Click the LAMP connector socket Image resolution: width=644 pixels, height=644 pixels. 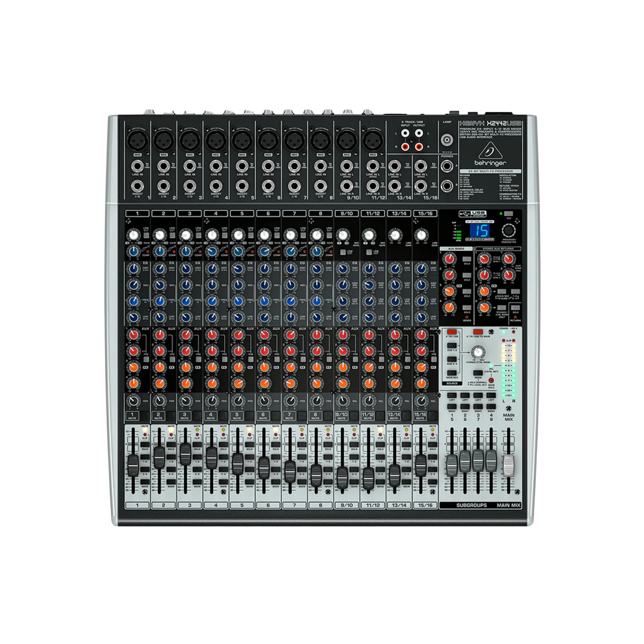(x=447, y=139)
